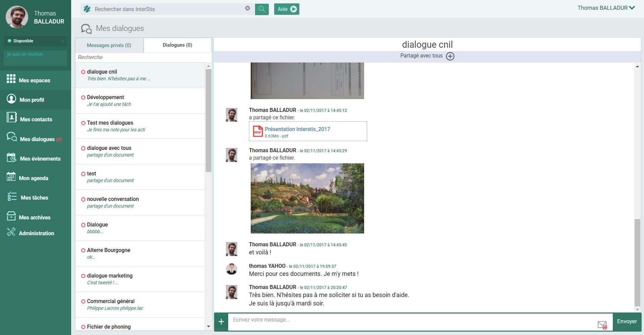This screenshot has height=335, width=644.
Task: Click Thomas BALLADUR profile photo in sidebar
Action: (17, 17)
